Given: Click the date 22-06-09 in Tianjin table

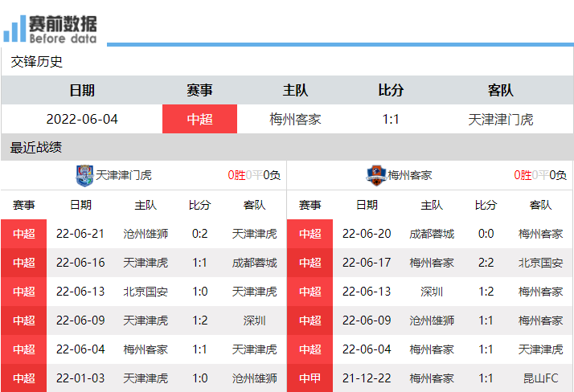Looking at the screenshot, I should click(80, 321).
